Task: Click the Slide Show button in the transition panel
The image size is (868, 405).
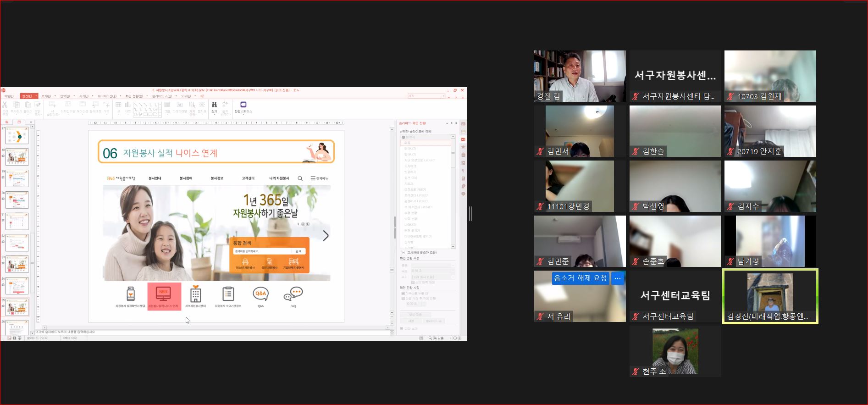Action: tap(434, 321)
